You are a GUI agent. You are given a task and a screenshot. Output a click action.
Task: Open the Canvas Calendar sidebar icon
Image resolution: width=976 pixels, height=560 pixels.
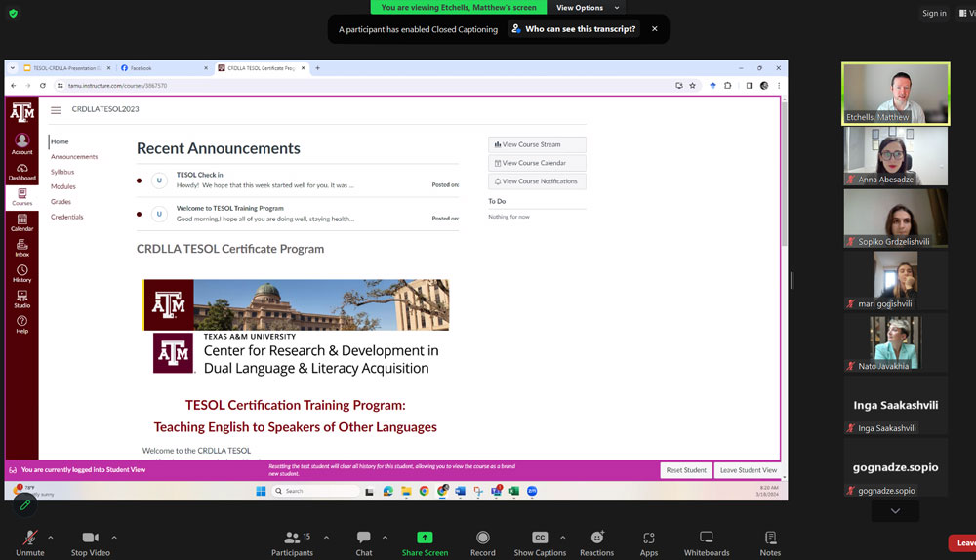pos(21,222)
